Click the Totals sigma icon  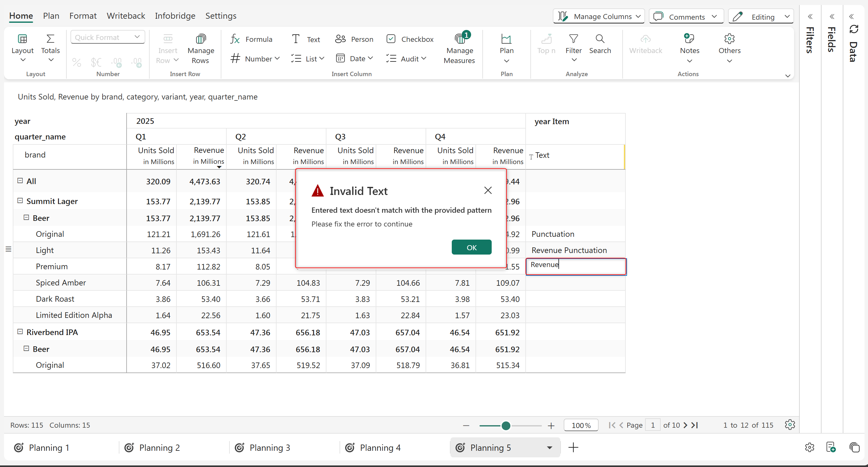tap(50, 39)
